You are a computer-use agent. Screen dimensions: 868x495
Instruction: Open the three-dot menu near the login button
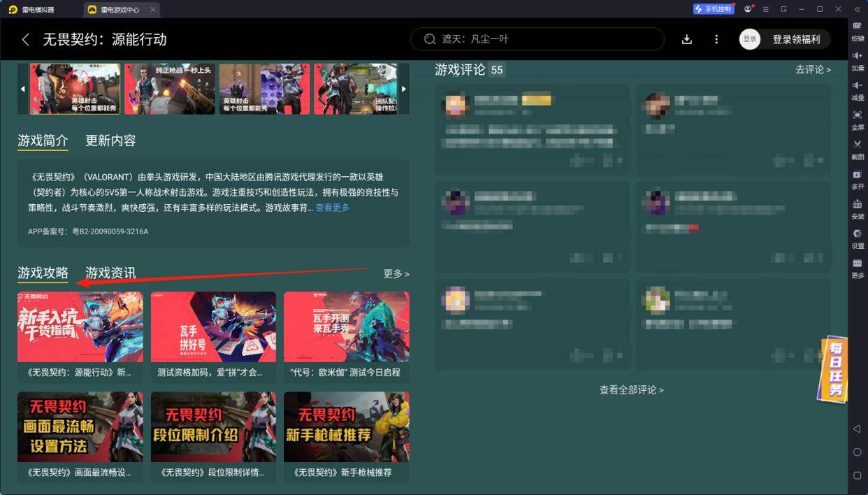coord(716,39)
